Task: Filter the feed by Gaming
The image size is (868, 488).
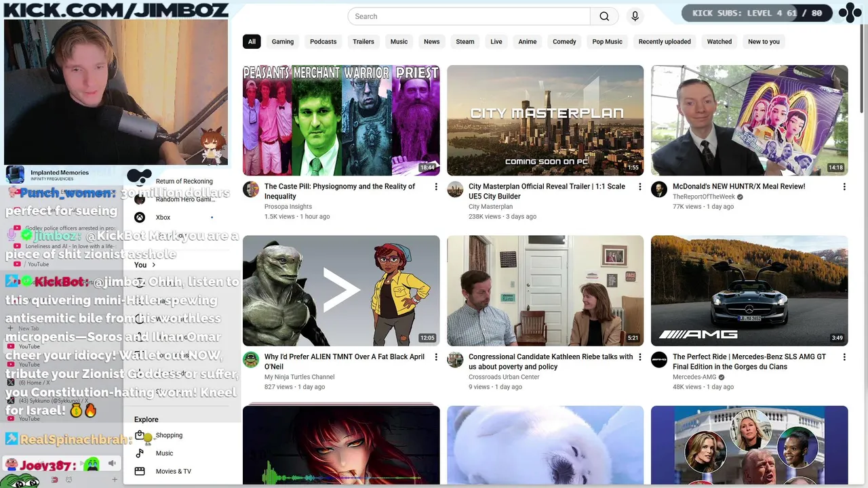Action: pyautogui.click(x=283, y=41)
